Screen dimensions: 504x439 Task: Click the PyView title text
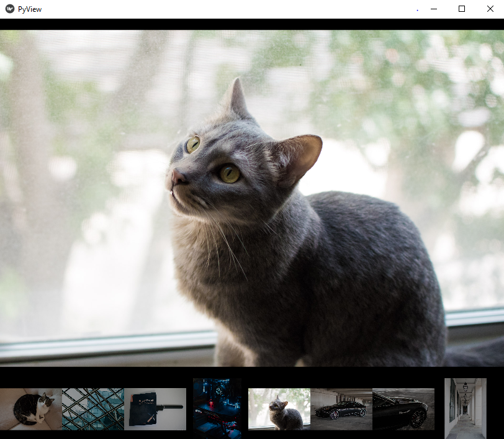pyautogui.click(x=30, y=9)
